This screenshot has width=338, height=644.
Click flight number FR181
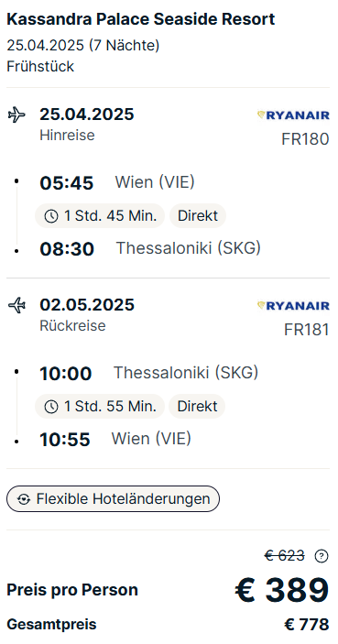click(306, 330)
